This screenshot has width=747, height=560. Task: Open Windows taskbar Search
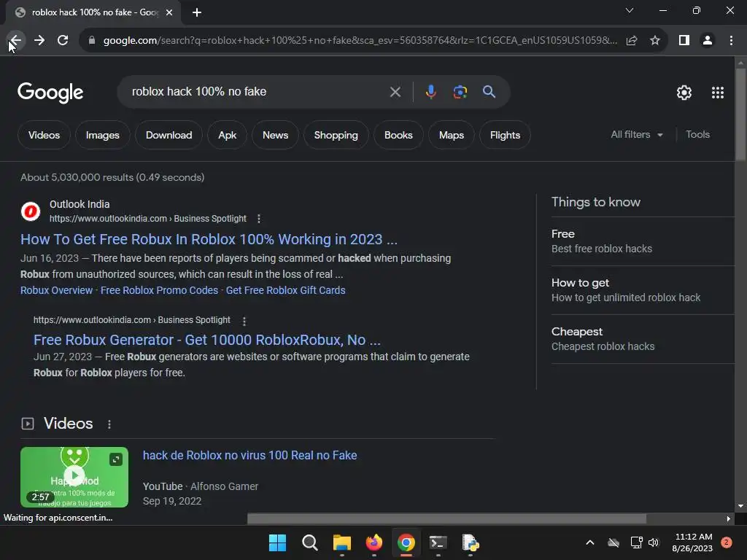point(309,542)
